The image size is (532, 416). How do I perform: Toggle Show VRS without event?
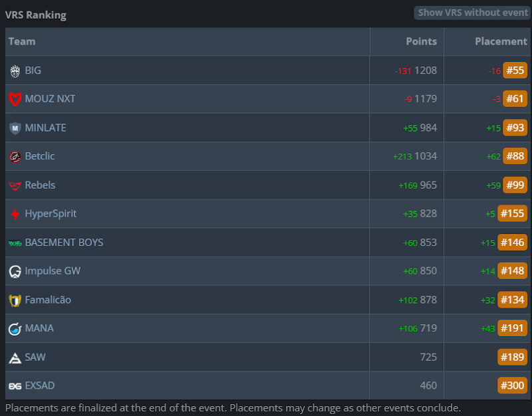tap(472, 13)
